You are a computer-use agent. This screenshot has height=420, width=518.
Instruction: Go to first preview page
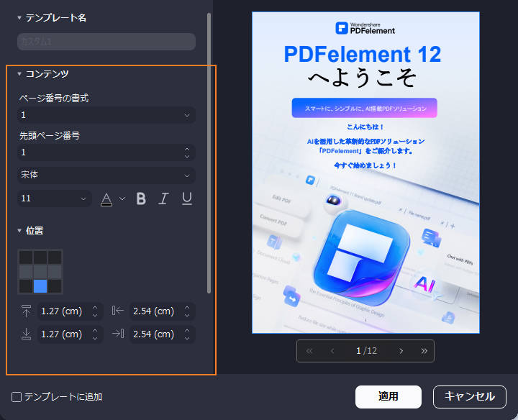(x=309, y=351)
